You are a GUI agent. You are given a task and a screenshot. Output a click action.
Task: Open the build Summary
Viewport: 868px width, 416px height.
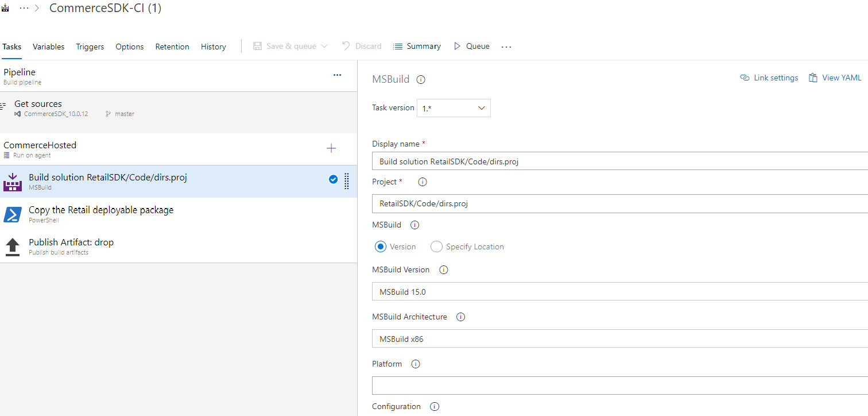[x=417, y=46]
